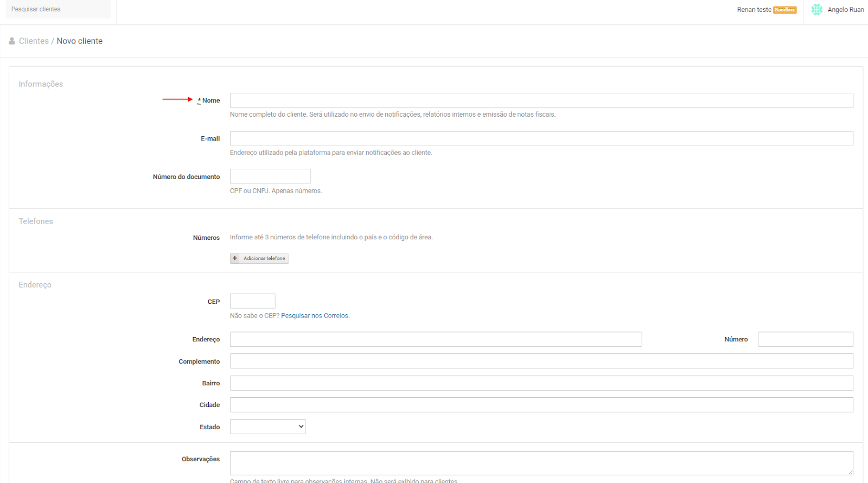868x483 pixels.
Task: Focus the Pesquisar clientes search box
Action: tap(58, 9)
